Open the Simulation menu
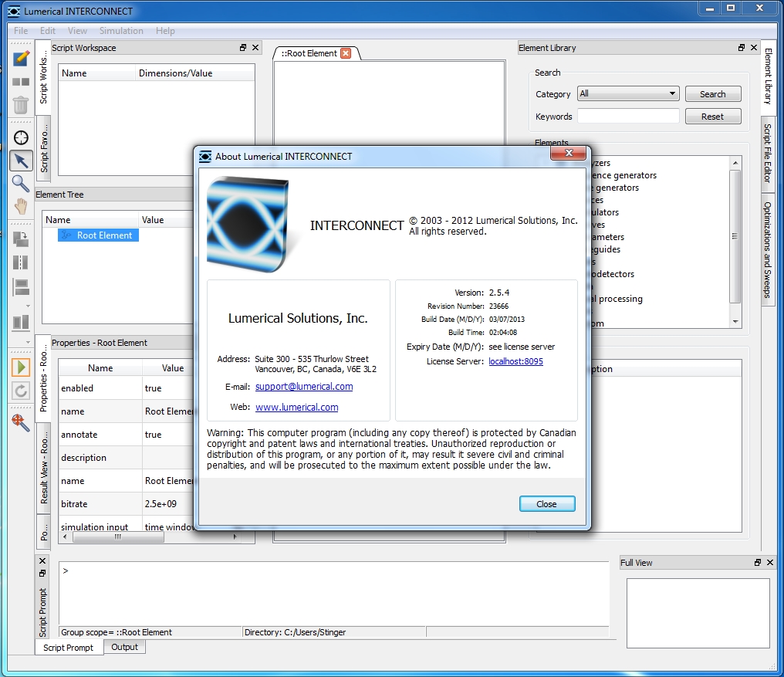This screenshot has width=784, height=677. point(121,31)
